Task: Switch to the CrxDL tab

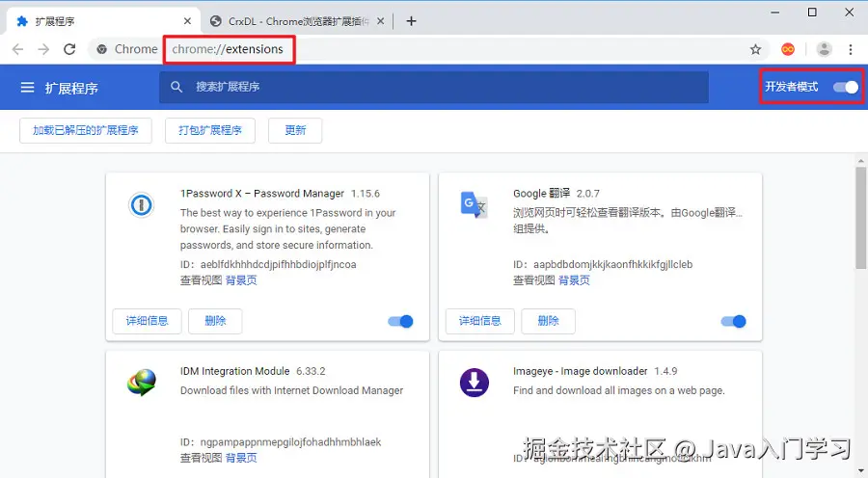Action: (x=296, y=21)
